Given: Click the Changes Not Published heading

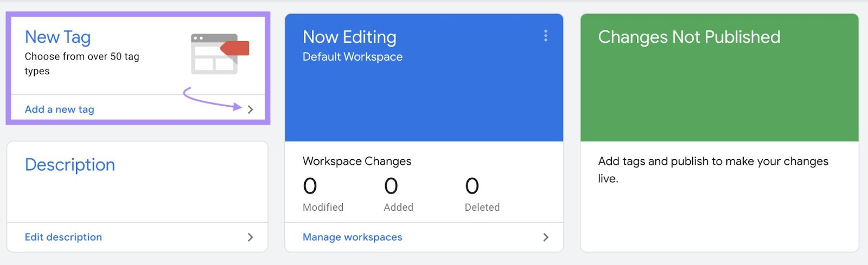Looking at the screenshot, I should pyautogui.click(x=689, y=37).
